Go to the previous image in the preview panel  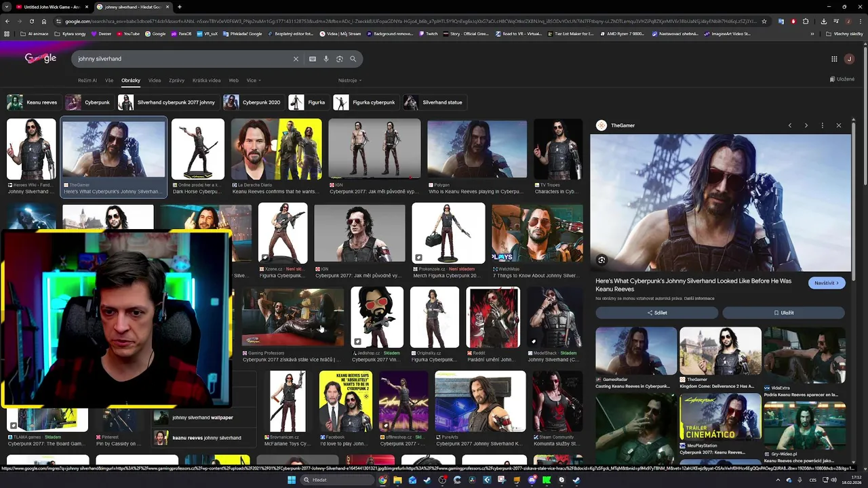pos(790,125)
